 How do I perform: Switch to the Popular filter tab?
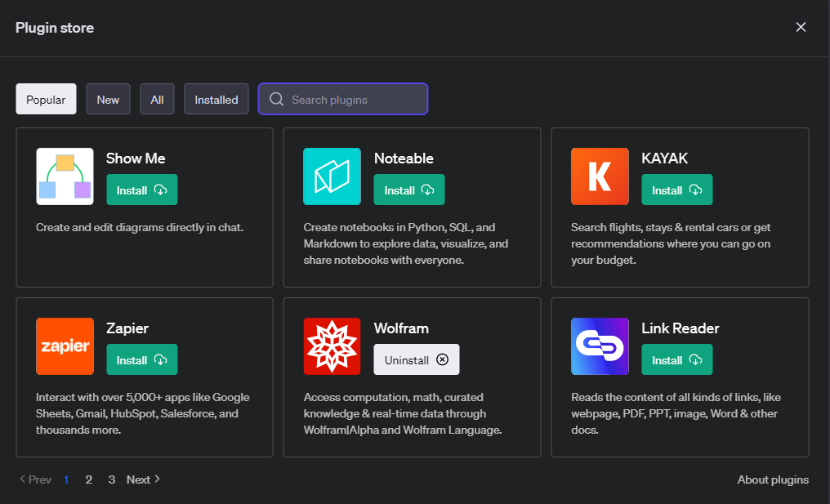pos(46,100)
